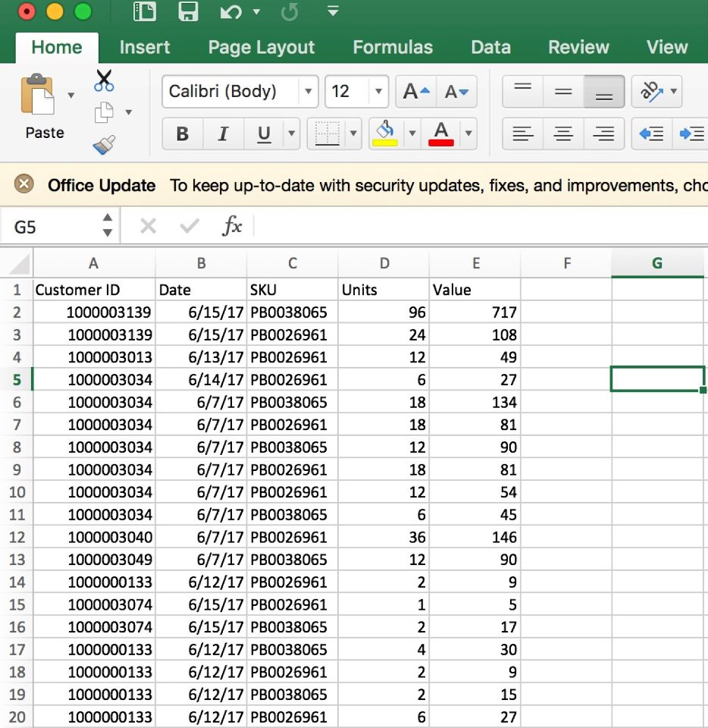Toggle Bold formatting
Screen dimensions: 708x728
182,134
